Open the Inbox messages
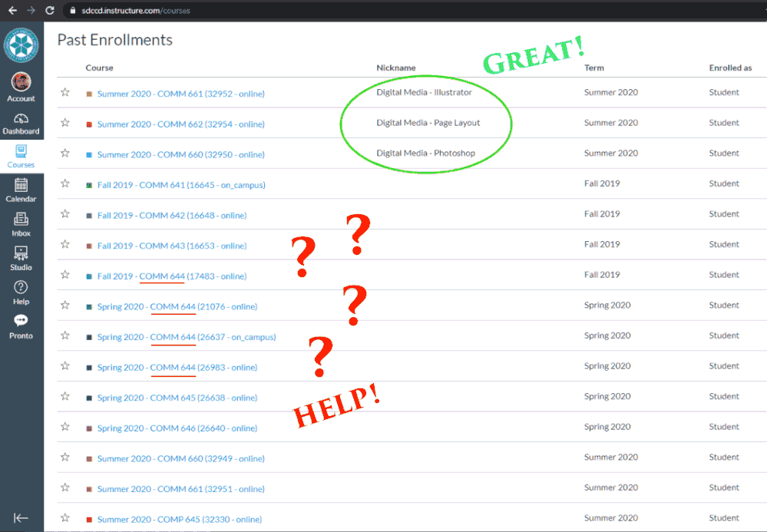Screen dimensions: 767x532 (21, 224)
